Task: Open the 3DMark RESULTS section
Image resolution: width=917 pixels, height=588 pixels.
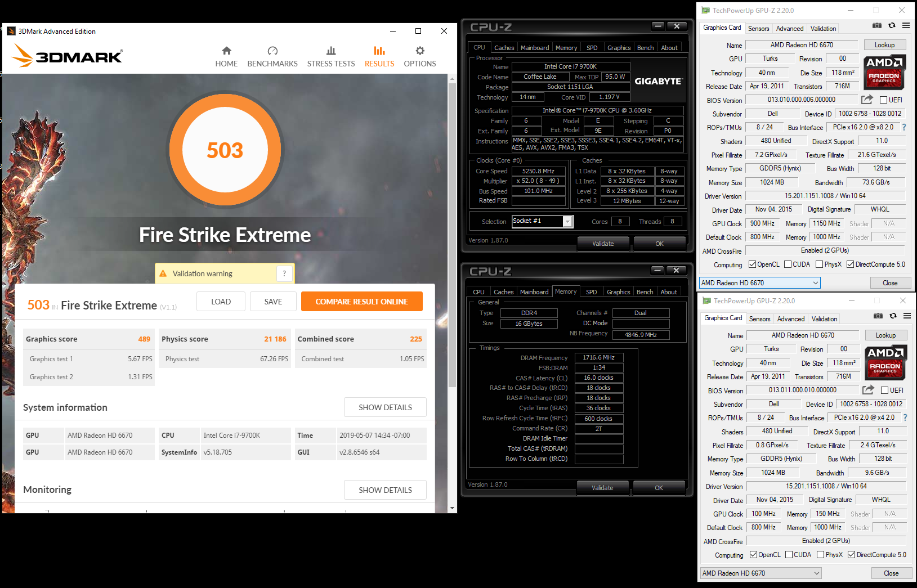Action: [379, 57]
